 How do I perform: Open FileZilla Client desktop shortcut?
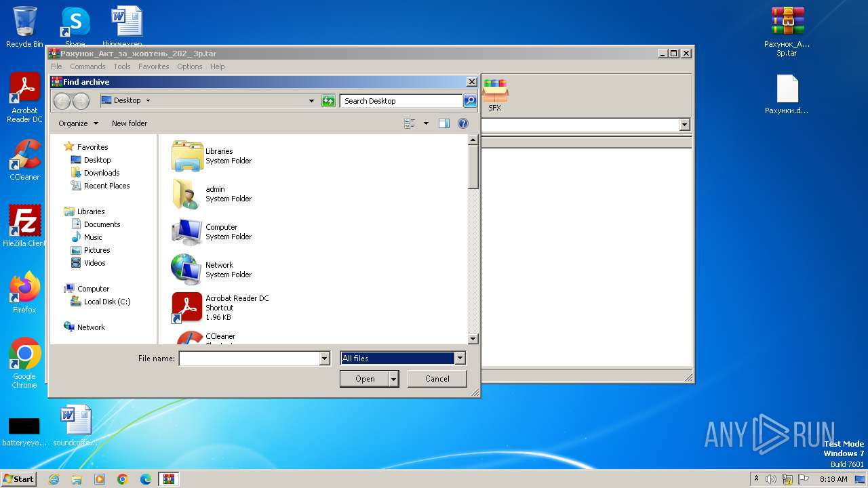(24, 226)
